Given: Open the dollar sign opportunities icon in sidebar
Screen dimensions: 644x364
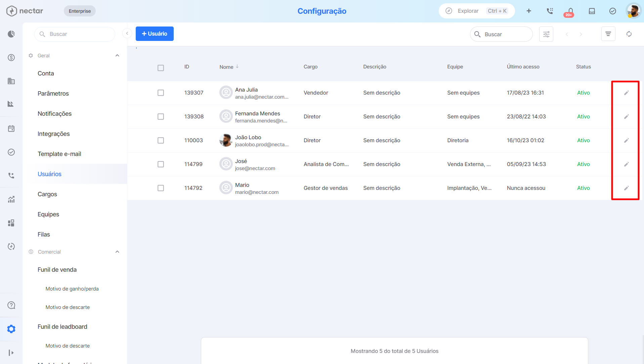Looking at the screenshot, I should point(11,57).
